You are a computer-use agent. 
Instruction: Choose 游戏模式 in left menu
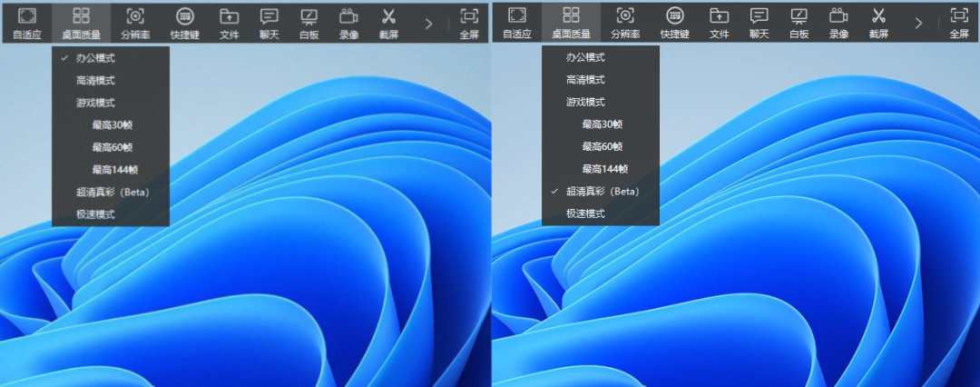111,103
